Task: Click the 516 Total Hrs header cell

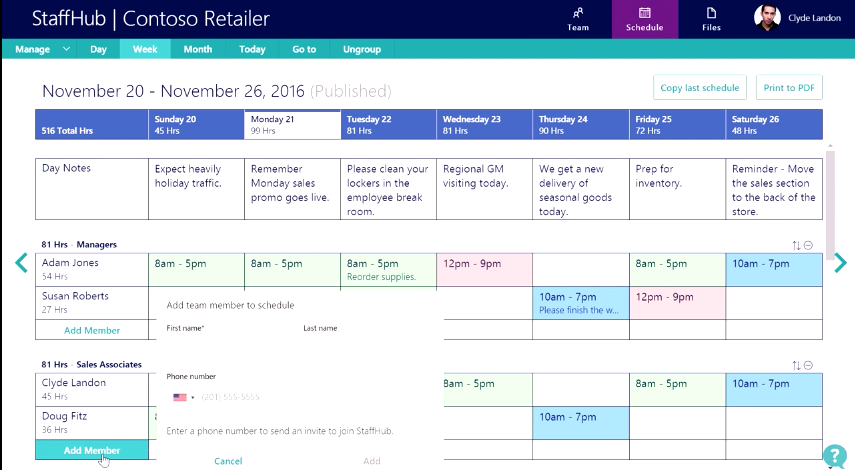Action: [92, 124]
